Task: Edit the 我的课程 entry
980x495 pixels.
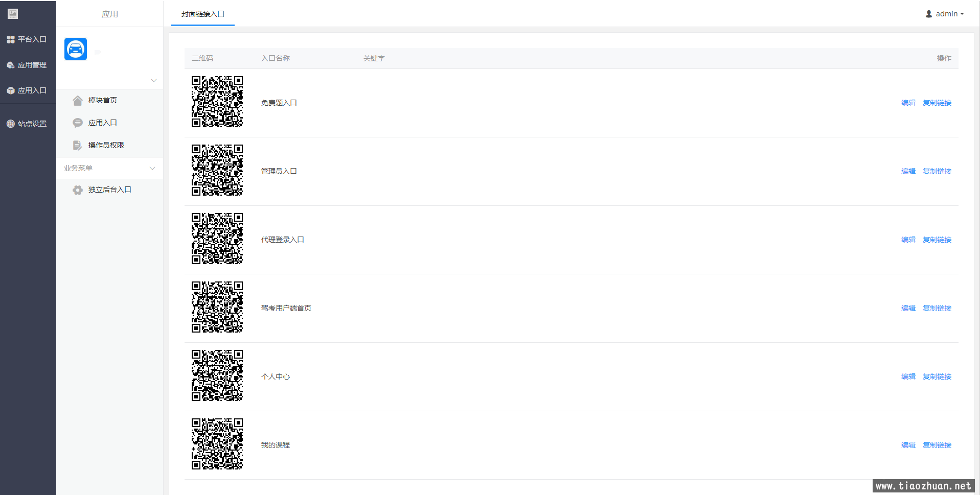Action: coord(908,445)
